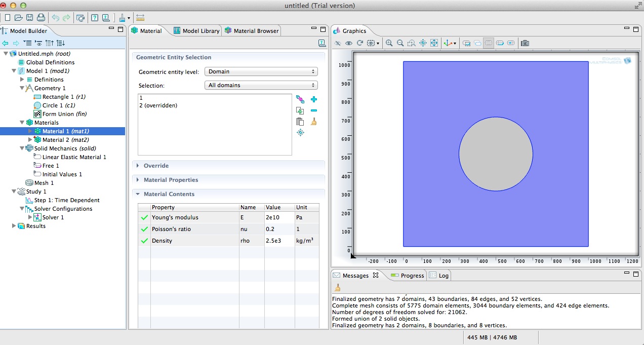The width and height of the screenshot is (644, 345).
Task: Clear messages with the broom icon
Action: click(337, 288)
